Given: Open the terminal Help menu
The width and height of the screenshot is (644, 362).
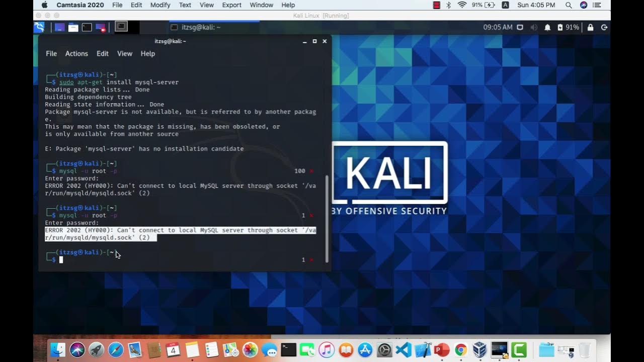Looking at the screenshot, I should pos(148,53).
